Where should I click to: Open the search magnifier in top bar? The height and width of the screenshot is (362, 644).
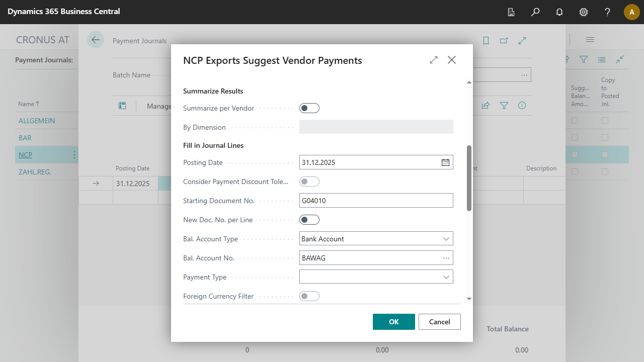click(535, 12)
